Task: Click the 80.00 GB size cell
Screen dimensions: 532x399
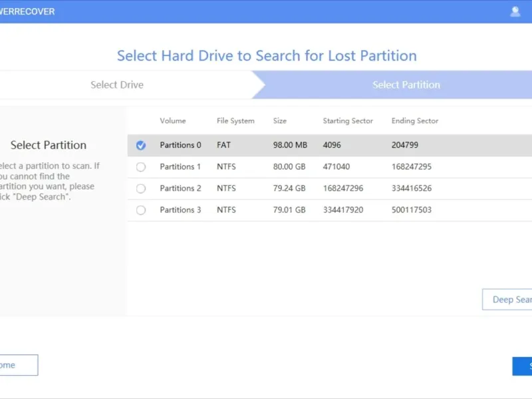Action: (289, 167)
